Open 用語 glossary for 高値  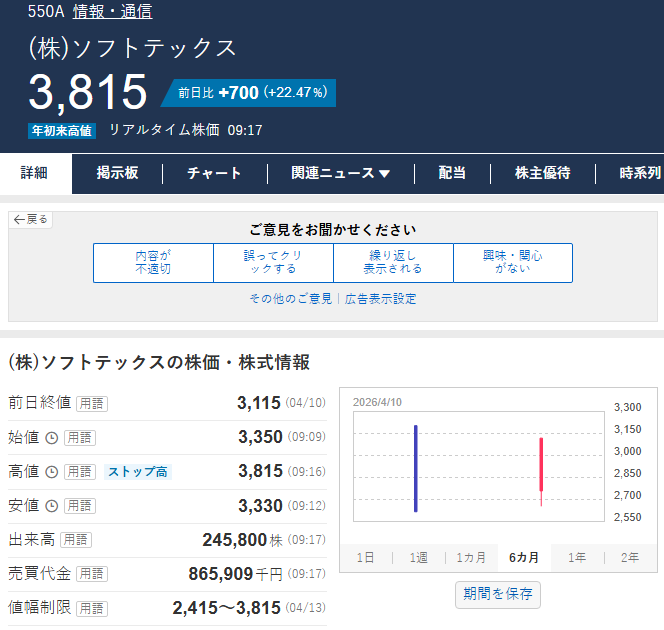(80, 472)
